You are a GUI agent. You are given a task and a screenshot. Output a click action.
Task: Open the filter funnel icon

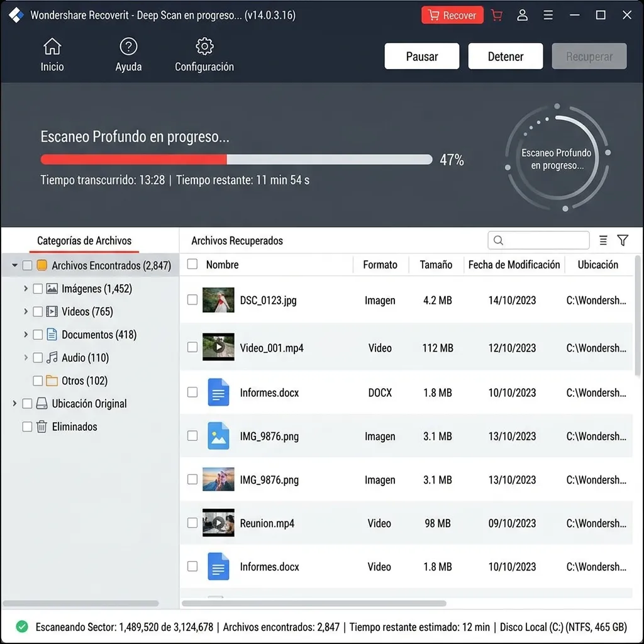[x=623, y=240]
